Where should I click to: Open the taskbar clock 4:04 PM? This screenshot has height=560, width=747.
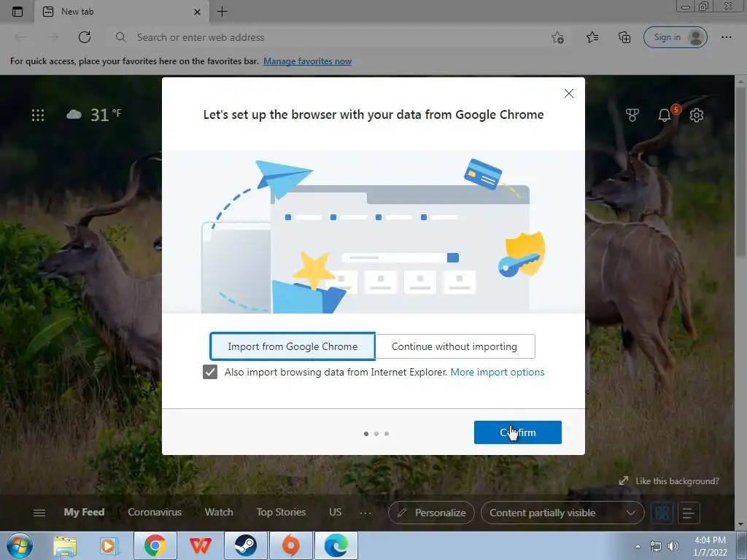click(710, 546)
